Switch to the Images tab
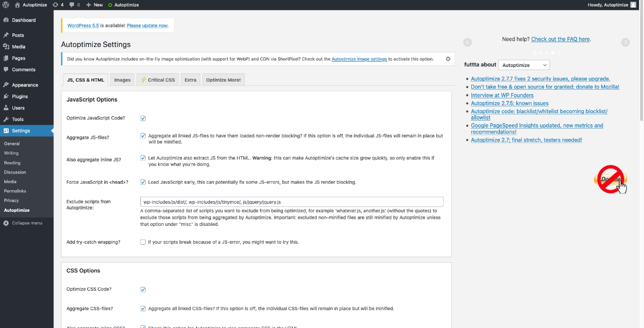 click(122, 80)
